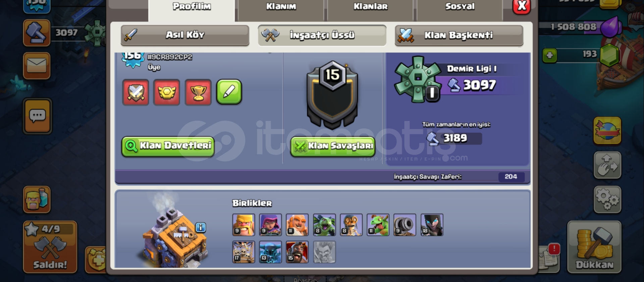
Task: Select the İnşaatçı Üssü view
Action: pyautogui.click(x=322, y=35)
